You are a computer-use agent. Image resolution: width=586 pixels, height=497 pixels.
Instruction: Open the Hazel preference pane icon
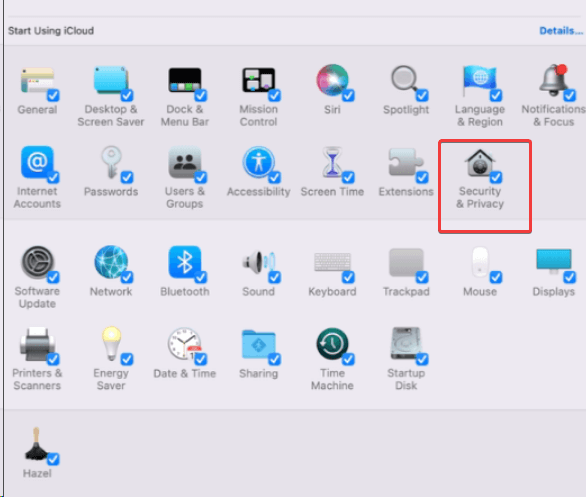(x=36, y=444)
